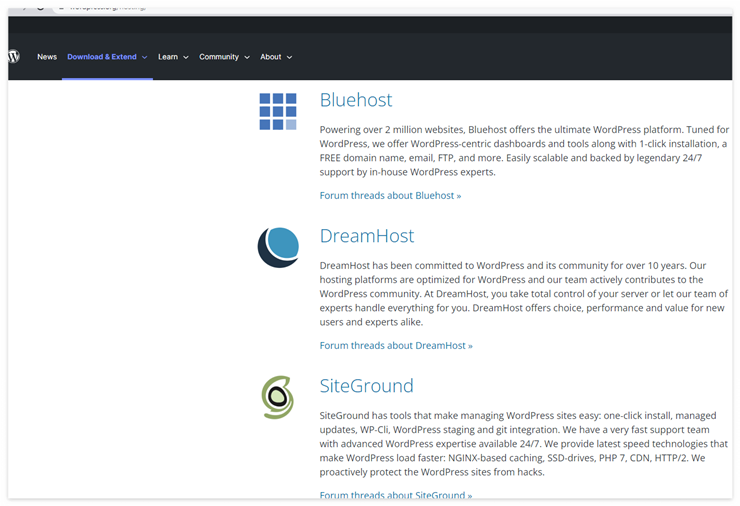Open the Bluehost heading link

356,100
